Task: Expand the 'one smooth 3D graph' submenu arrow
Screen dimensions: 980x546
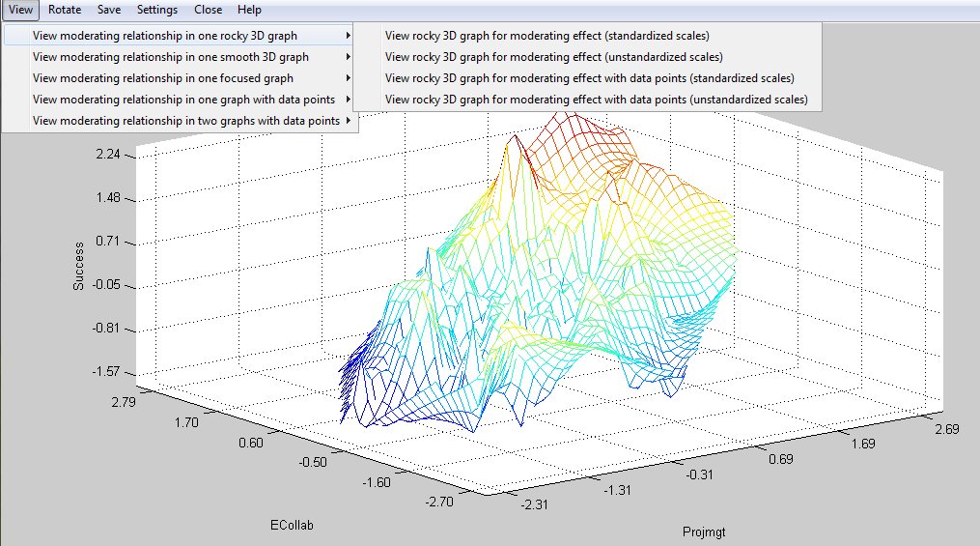Action: [348, 57]
